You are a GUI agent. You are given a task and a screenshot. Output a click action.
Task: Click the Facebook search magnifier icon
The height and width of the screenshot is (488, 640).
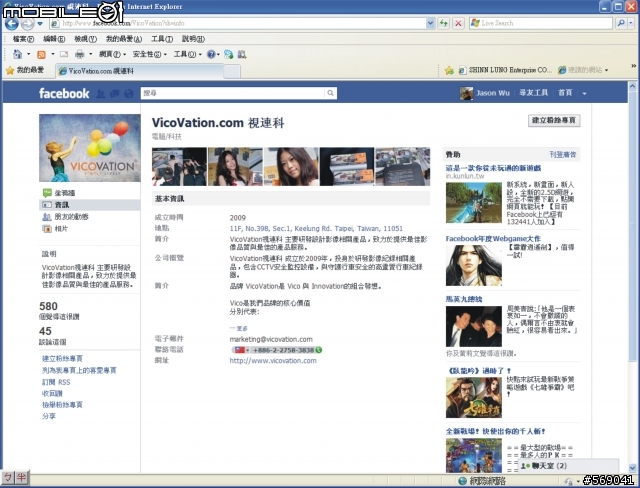(330, 93)
